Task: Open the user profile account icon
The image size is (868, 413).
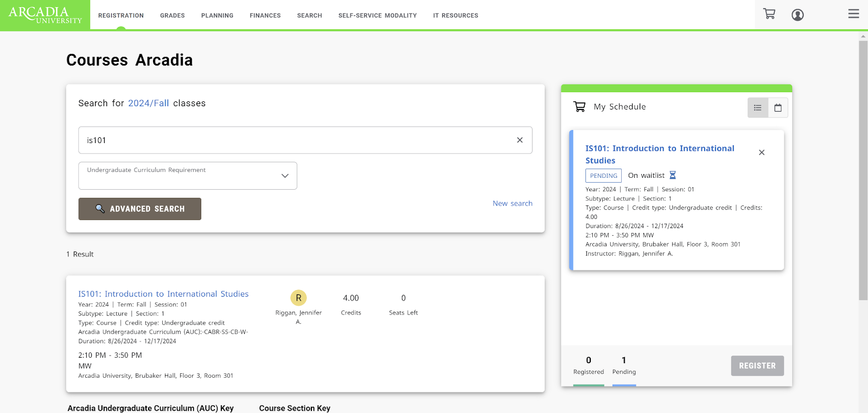Action: coord(797,15)
